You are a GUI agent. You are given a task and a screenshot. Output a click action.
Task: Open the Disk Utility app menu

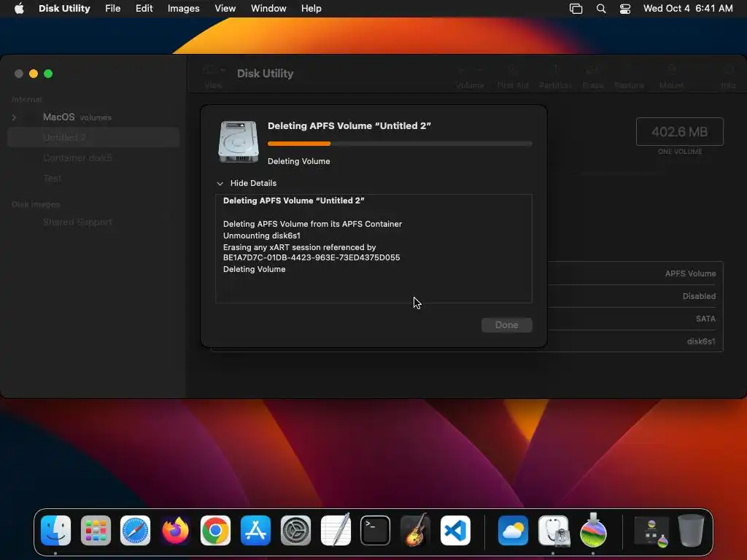point(64,9)
